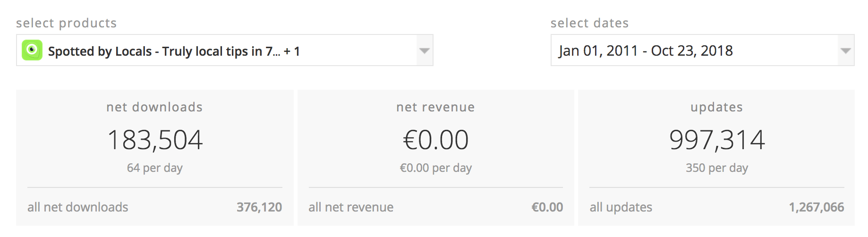Screen dimensions: 868x237
Task: Select the updates card heading
Action: (x=717, y=108)
